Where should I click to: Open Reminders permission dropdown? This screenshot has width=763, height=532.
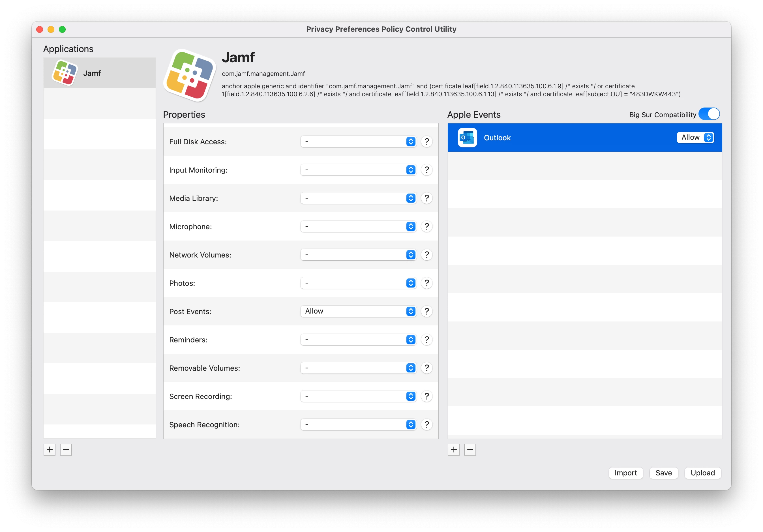coord(358,340)
